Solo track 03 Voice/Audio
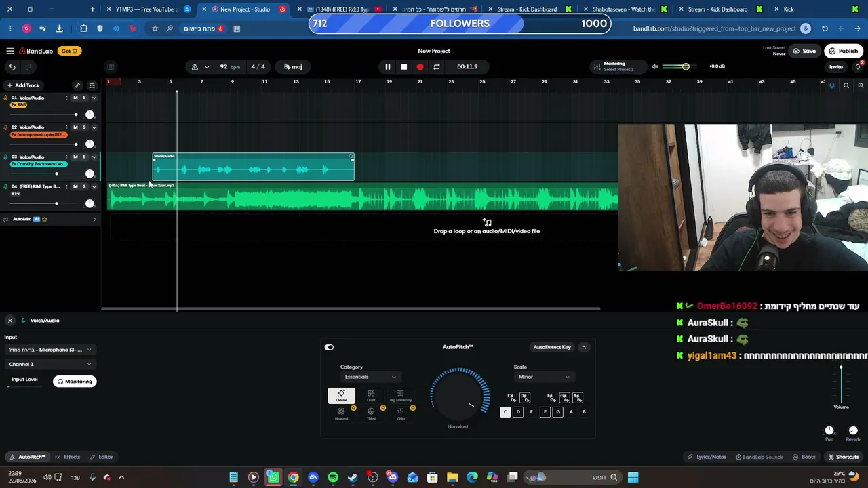This screenshot has height=488, width=868. 84,157
